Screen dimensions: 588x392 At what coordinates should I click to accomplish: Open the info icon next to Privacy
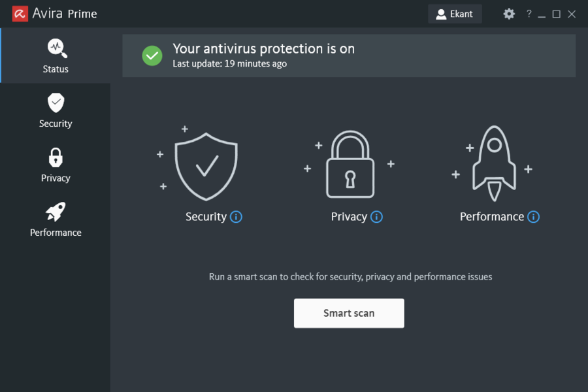click(378, 216)
